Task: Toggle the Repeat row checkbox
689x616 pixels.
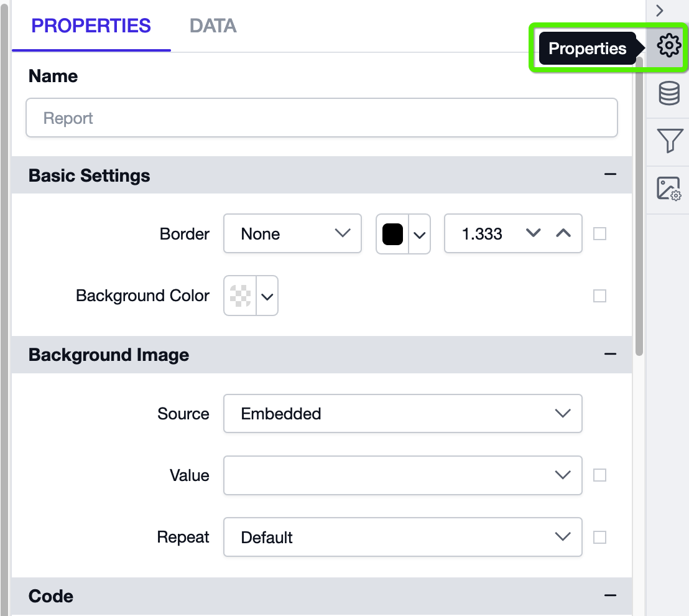Action: pos(600,538)
